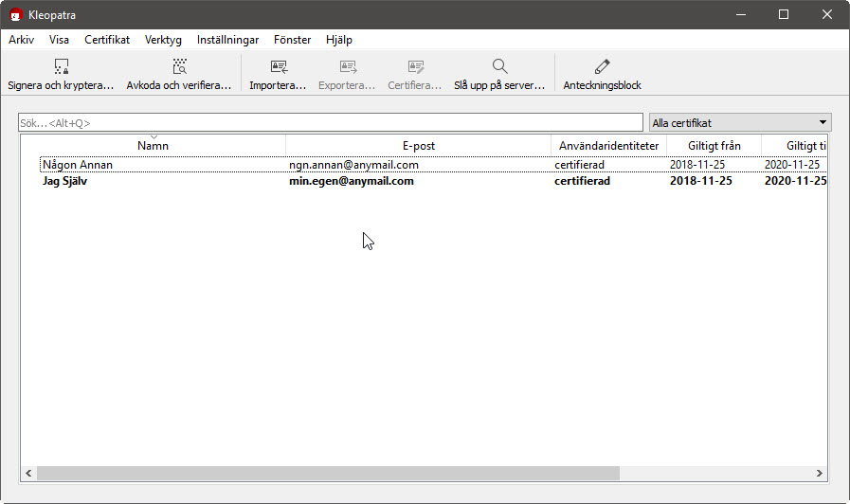
Task: Open the Certifikat menu
Action: click(107, 40)
